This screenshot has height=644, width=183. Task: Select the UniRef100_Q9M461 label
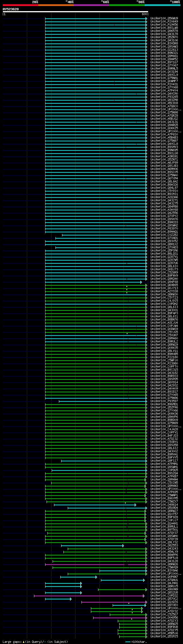click(164, 56)
